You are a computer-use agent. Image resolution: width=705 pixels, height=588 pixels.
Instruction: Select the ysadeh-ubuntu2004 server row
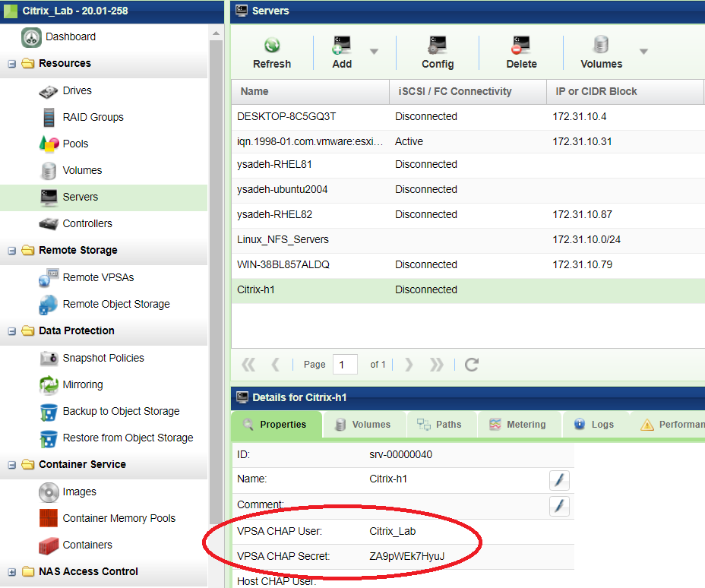[468, 190]
